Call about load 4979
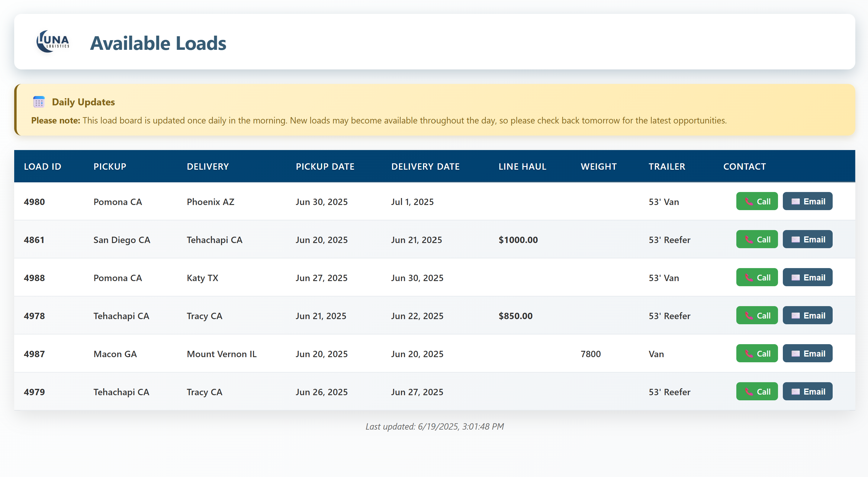Screen dimensions: 868x477 (757, 392)
